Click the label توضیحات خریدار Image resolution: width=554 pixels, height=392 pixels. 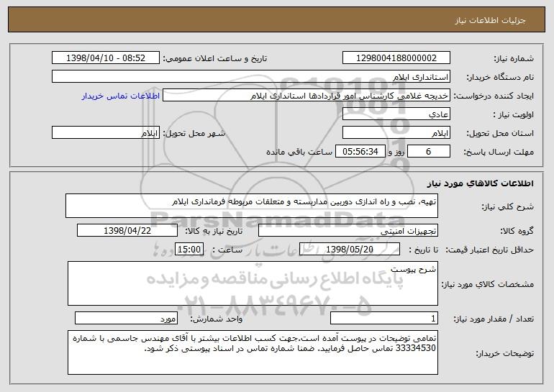[504, 353]
